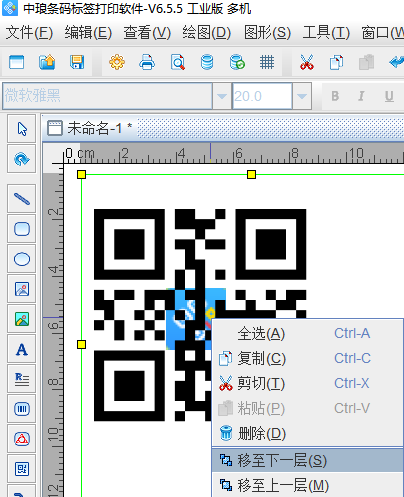Click the Save floppy disk icon

click(77, 62)
